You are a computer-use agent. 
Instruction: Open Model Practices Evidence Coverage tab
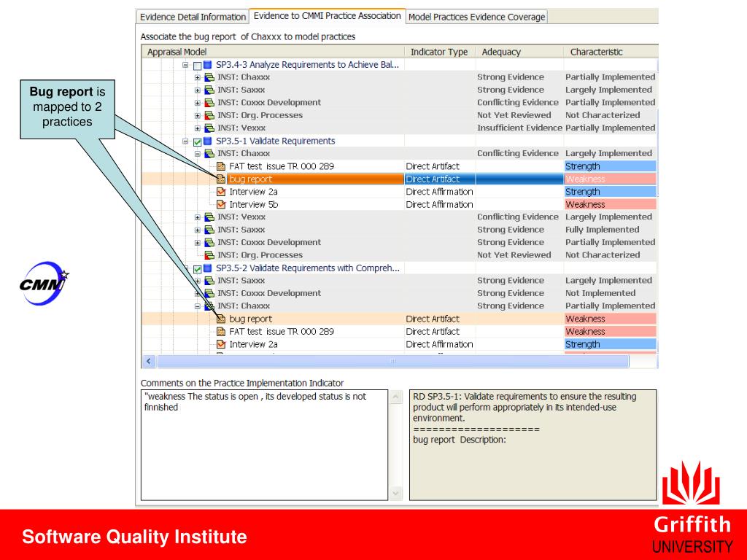[476, 17]
